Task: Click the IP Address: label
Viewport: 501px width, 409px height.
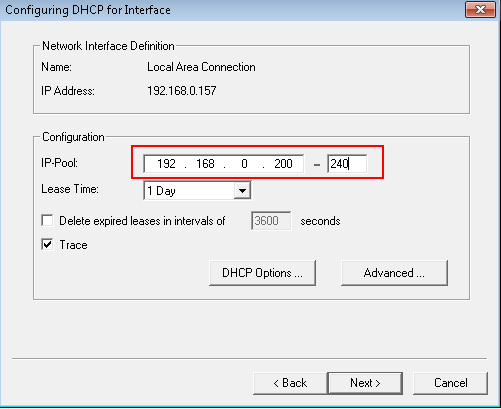Action: [68, 91]
